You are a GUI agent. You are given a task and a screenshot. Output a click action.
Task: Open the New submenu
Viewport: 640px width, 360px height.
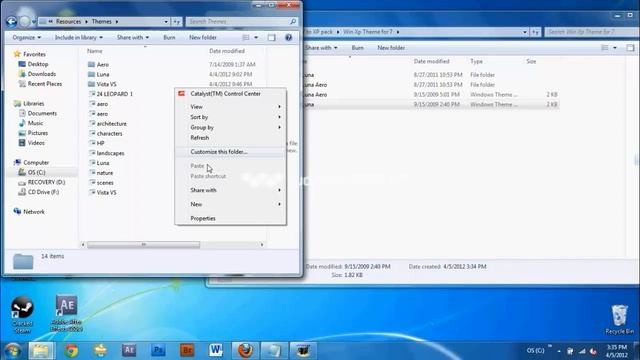[x=230, y=204]
